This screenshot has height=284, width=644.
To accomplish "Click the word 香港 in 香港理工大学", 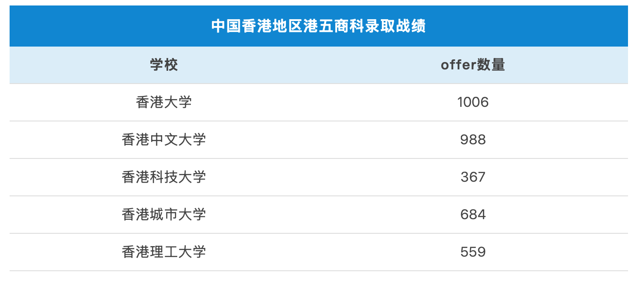I will pos(136,252).
